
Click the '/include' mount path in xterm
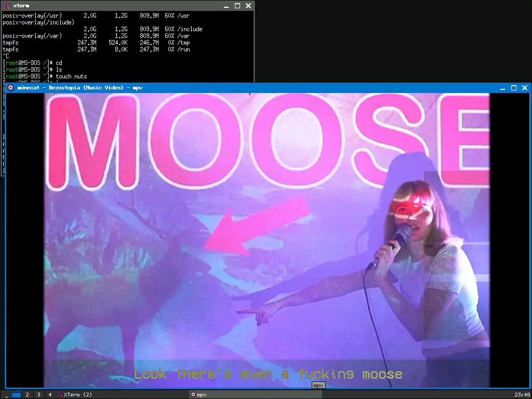(x=190, y=29)
